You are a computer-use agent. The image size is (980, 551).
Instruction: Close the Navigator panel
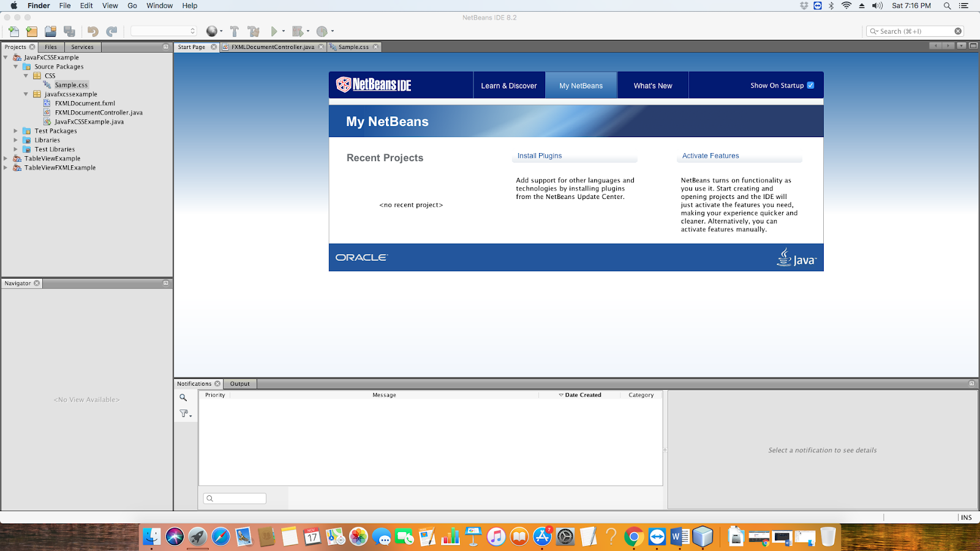point(37,283)
